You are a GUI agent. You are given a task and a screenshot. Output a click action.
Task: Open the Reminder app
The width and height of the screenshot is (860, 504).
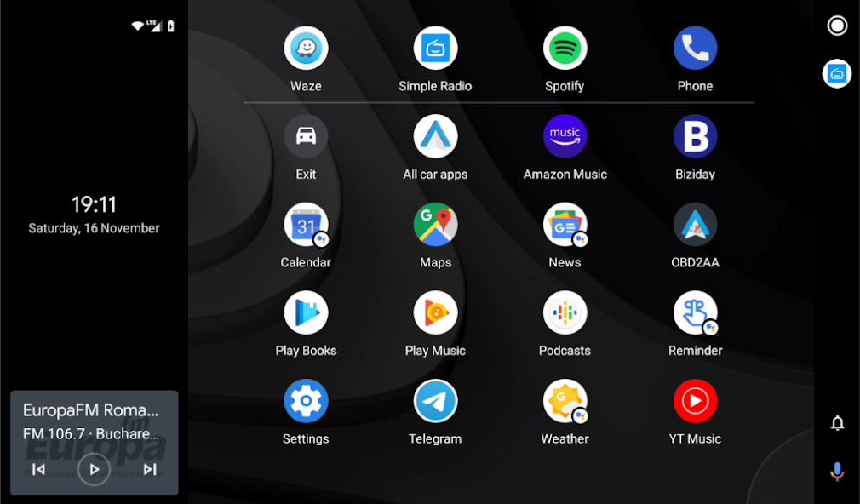click(695, 312)
